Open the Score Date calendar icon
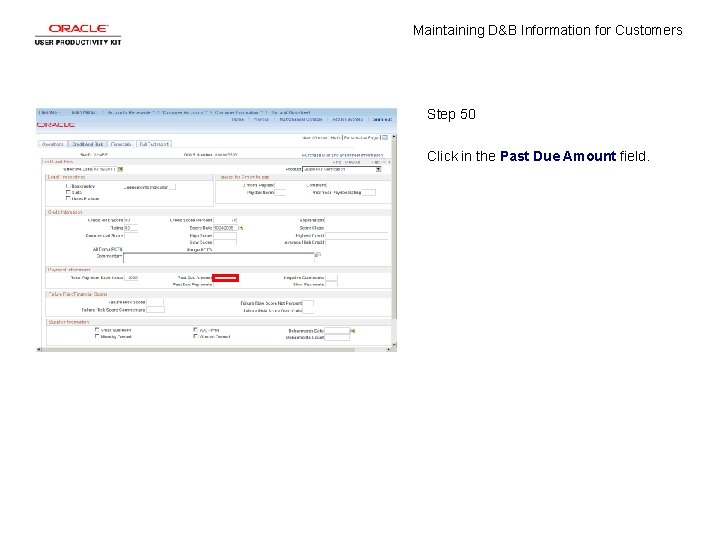This screenshot has height=540, width=720. click(241, 228)
